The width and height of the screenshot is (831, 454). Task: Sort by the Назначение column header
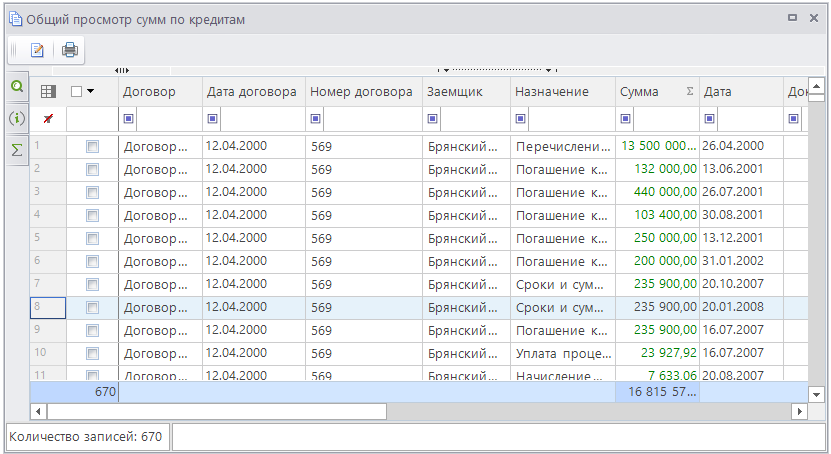click(x=551, y=92)
